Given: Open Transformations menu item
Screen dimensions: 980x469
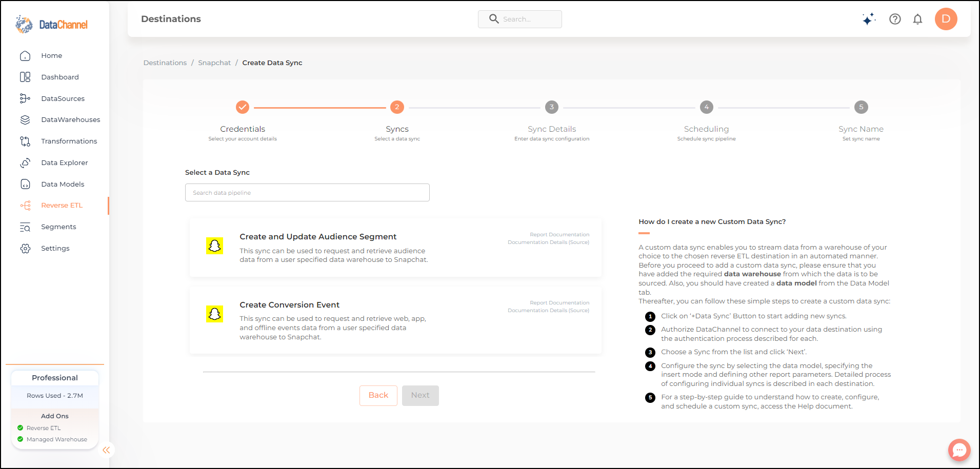Looking at the screenshot, I should tap(69, 141).
